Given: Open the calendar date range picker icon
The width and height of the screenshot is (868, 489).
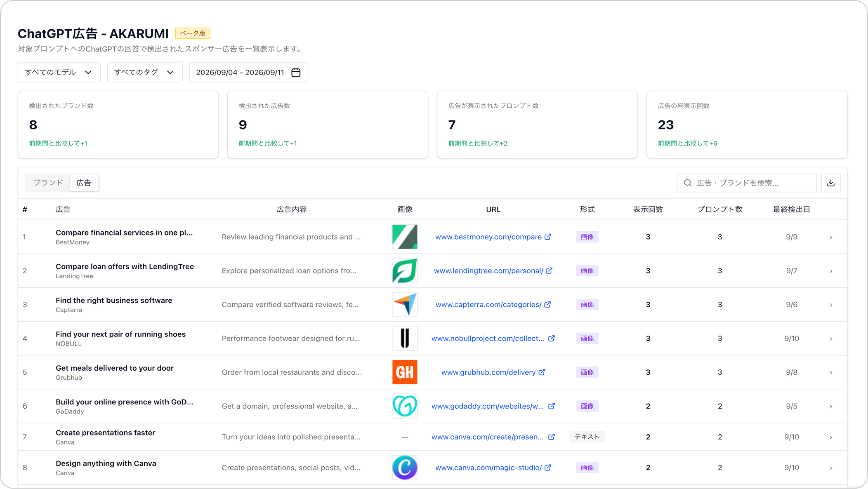Looking at the screenshot, I should point(296,73).
